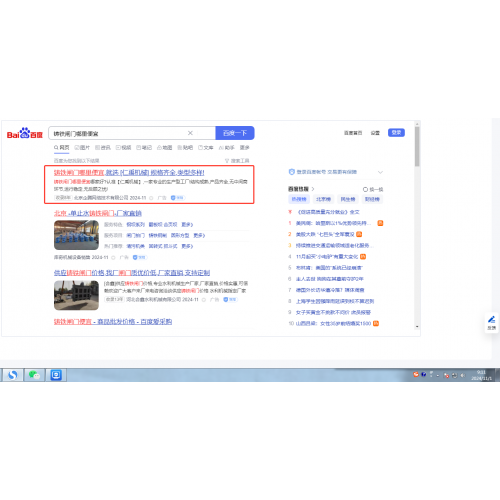This screenshot has width=500, height=500.
Task: Open hot search item number 6
Action: coord(330,279)
